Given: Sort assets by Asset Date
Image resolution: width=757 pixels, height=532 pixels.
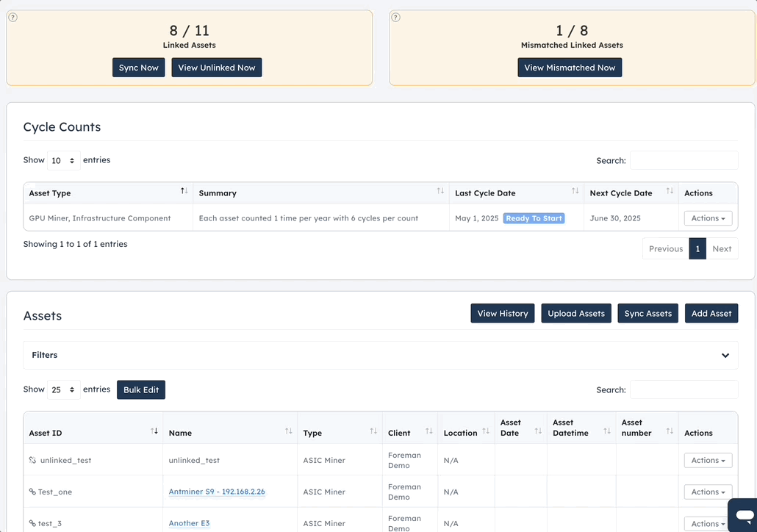Looking at the screenshot, I should pyautogui.click(x=538, y=431).
